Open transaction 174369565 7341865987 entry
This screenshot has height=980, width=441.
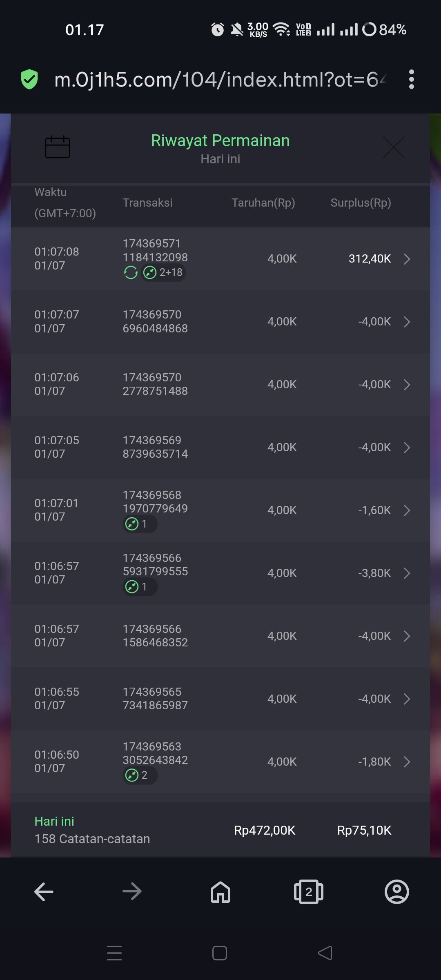(155, 699)
